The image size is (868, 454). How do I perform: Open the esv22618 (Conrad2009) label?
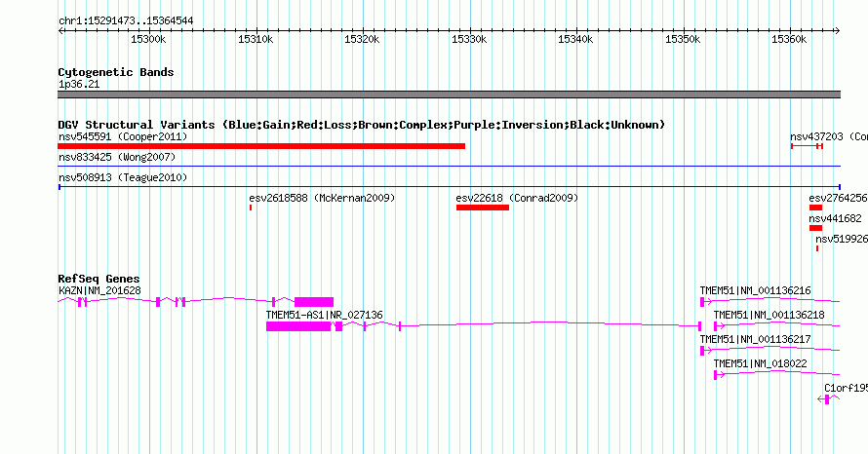point(517,198)
